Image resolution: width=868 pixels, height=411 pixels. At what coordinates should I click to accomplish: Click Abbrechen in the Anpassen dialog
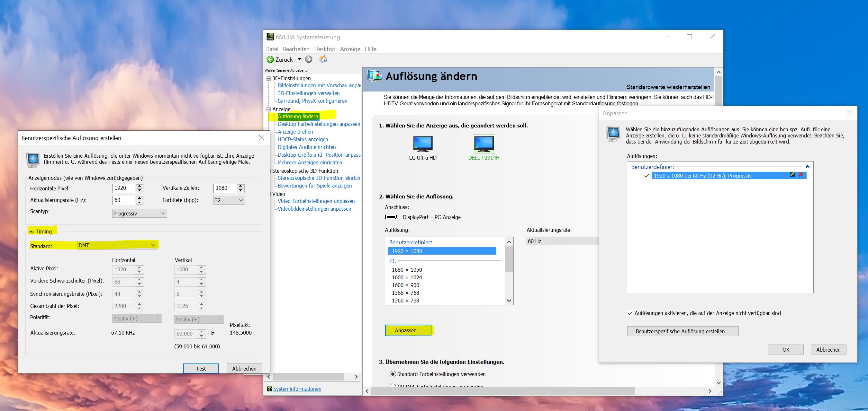click(x=828, y=349)
